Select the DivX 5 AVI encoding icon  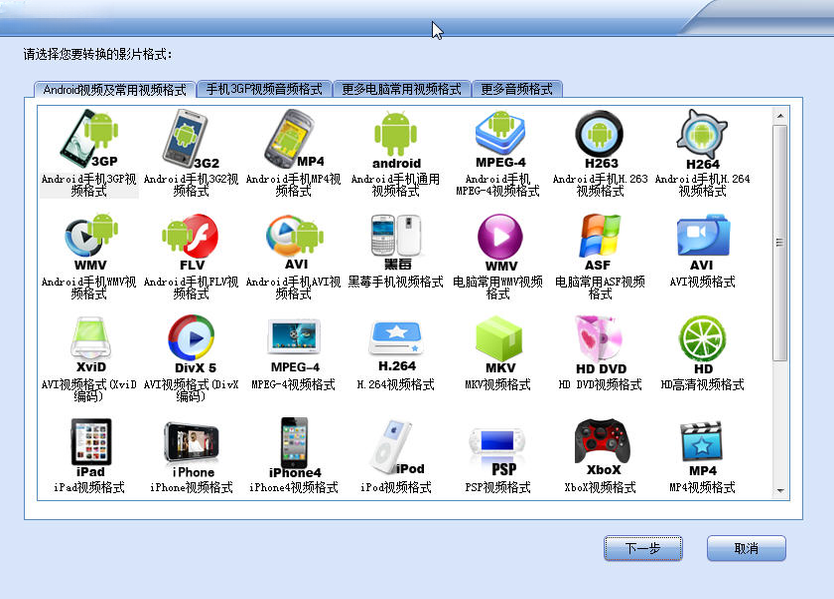click(193, 345)
